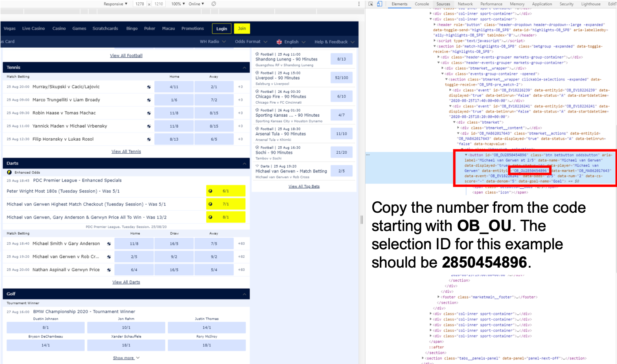
Task: Click the DevTools inspect element icon
Action: tap(371, 4)
